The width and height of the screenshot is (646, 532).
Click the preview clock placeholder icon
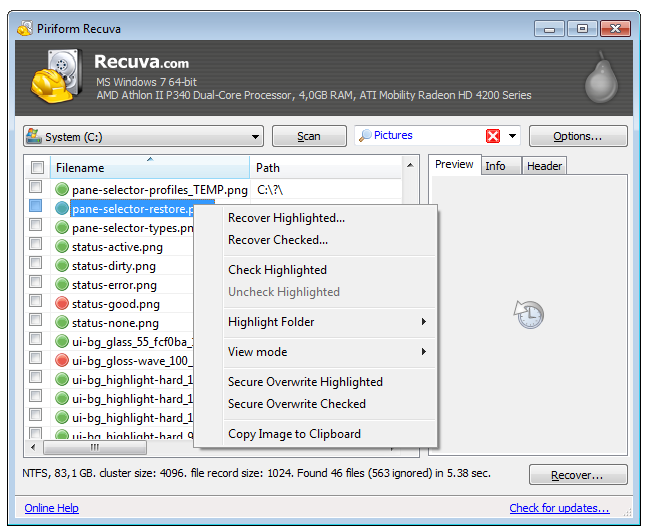pos(529,314)
